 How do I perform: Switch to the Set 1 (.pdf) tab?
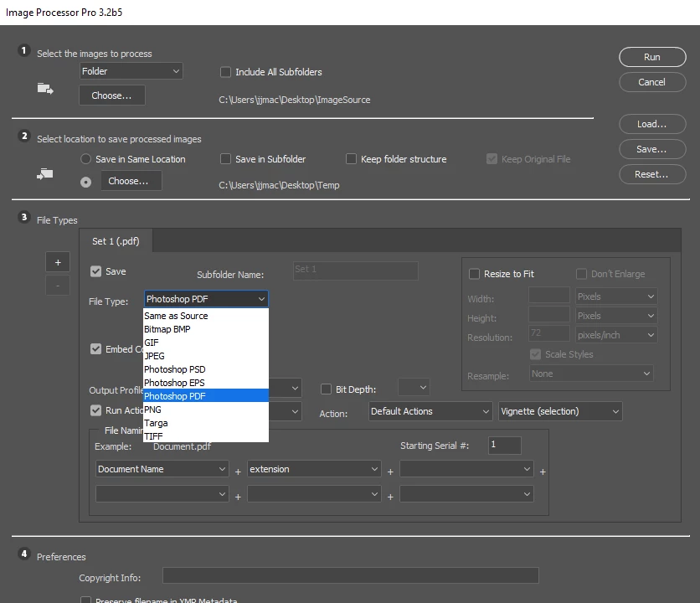tap(116, 241)
